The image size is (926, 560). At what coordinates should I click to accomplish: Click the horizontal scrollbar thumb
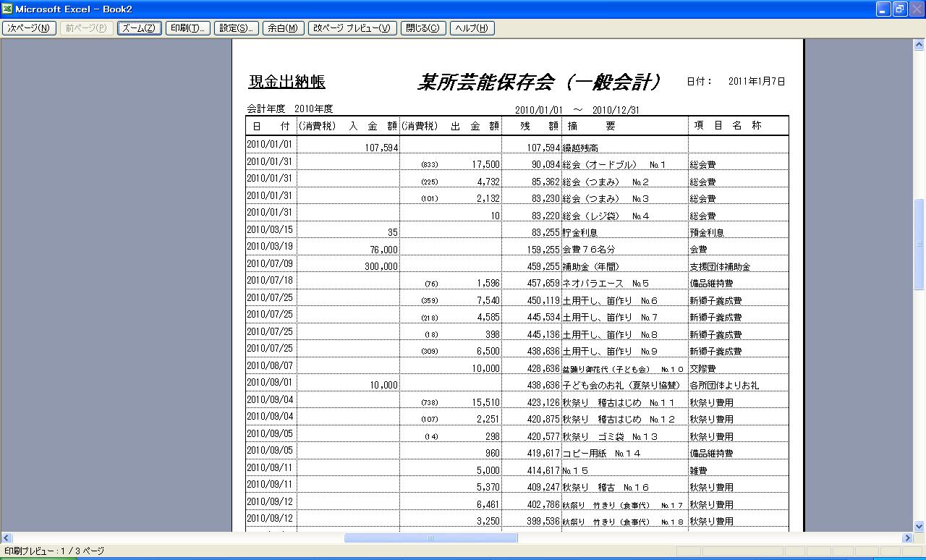pyautogui.click(x=430, y=538)
